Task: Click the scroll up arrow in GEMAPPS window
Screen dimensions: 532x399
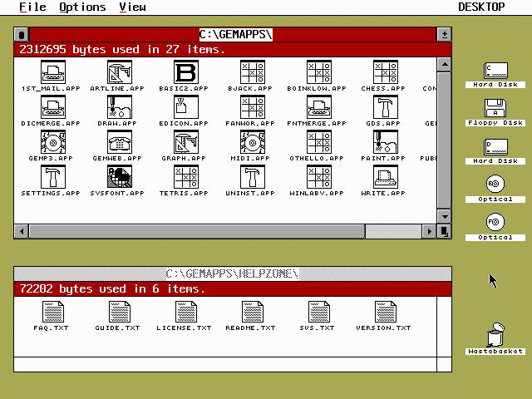Action: 445,63
